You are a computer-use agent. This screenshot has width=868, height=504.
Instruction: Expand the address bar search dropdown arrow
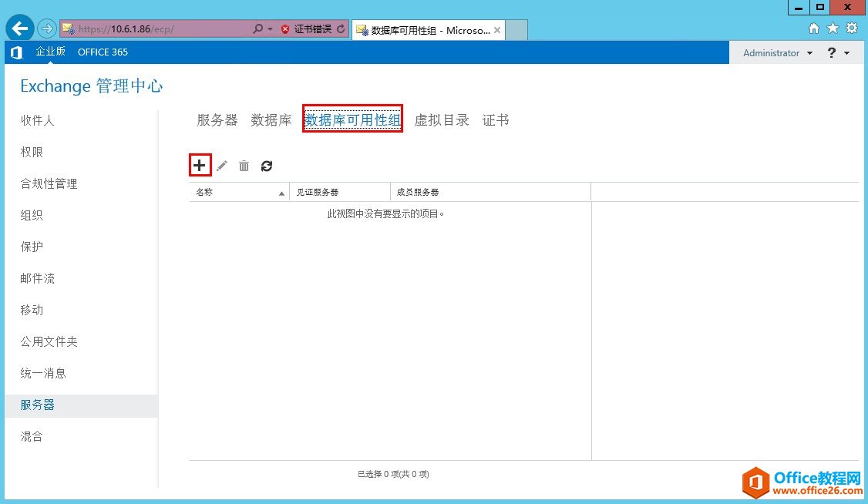pos(270,29)
